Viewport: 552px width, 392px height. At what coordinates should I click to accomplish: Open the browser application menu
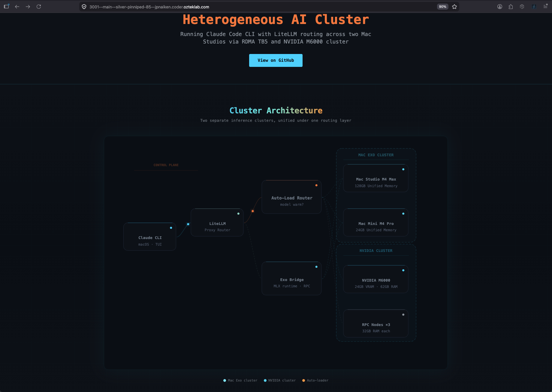[x=545, y=7]
